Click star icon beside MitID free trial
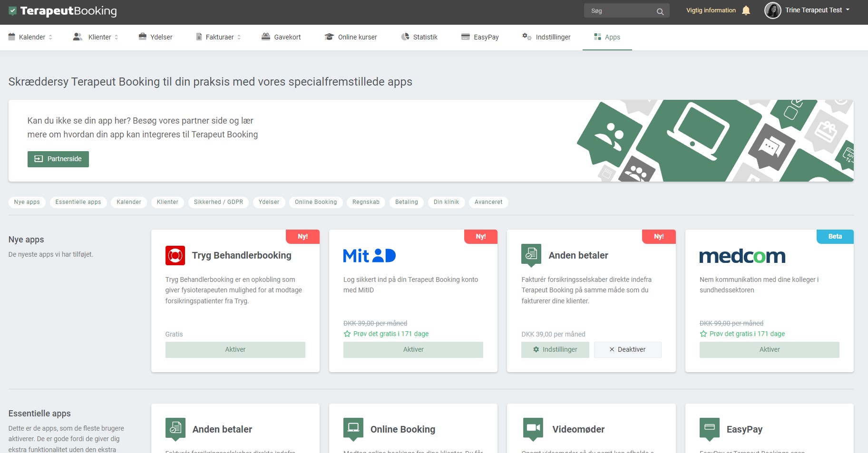868x453 pixels. click(347, 334)
